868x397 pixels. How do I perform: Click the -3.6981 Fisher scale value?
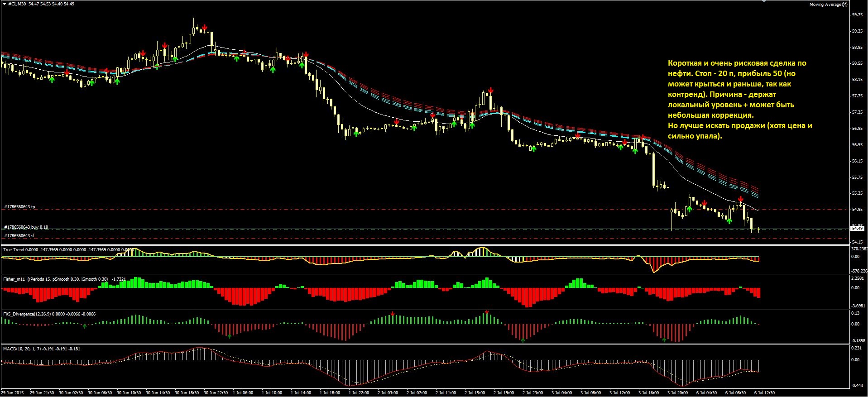(858, 306)
